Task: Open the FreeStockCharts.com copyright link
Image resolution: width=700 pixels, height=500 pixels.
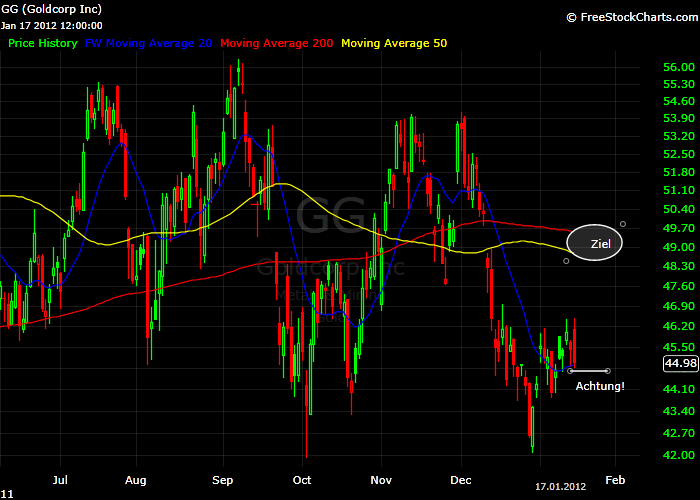Action: point(633,17)
